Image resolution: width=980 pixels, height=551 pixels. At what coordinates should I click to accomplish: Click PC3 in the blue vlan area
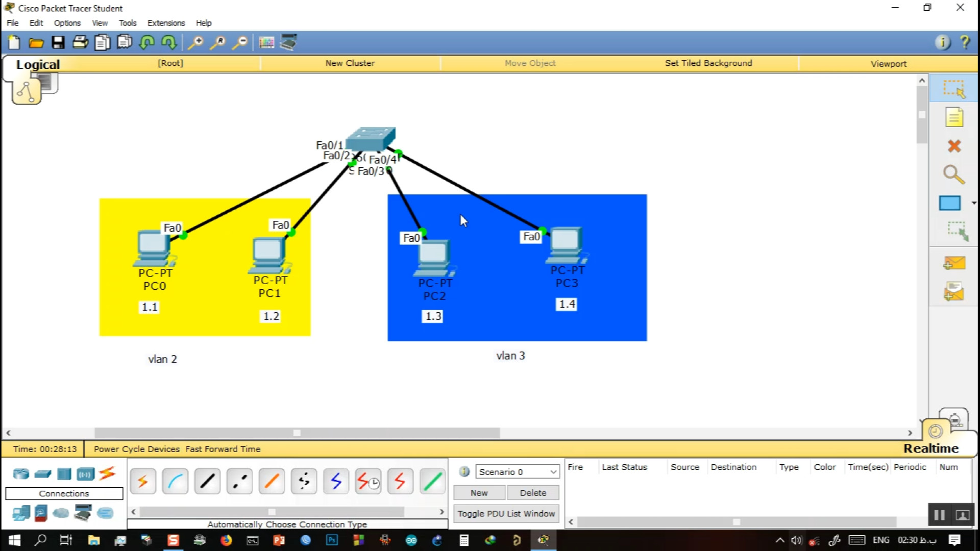pyautogui.click(x=568, y=245)
